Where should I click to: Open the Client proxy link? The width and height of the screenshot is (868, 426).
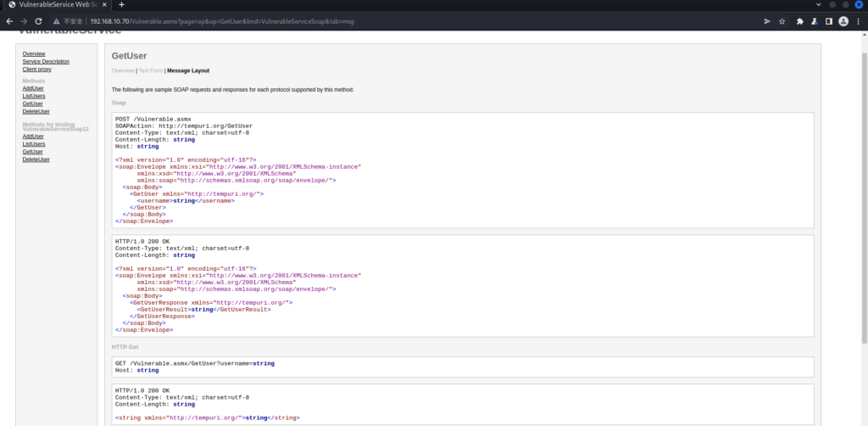(x=37, y=70)
